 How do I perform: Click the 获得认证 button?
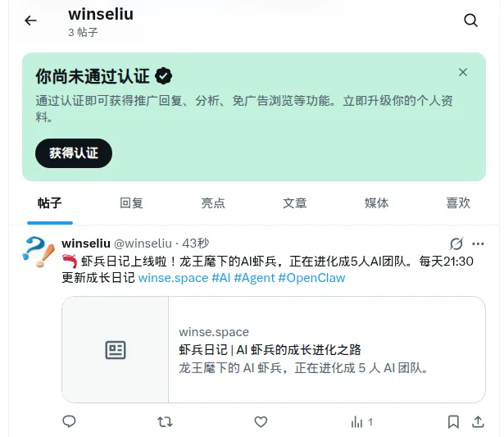(74, 153)
